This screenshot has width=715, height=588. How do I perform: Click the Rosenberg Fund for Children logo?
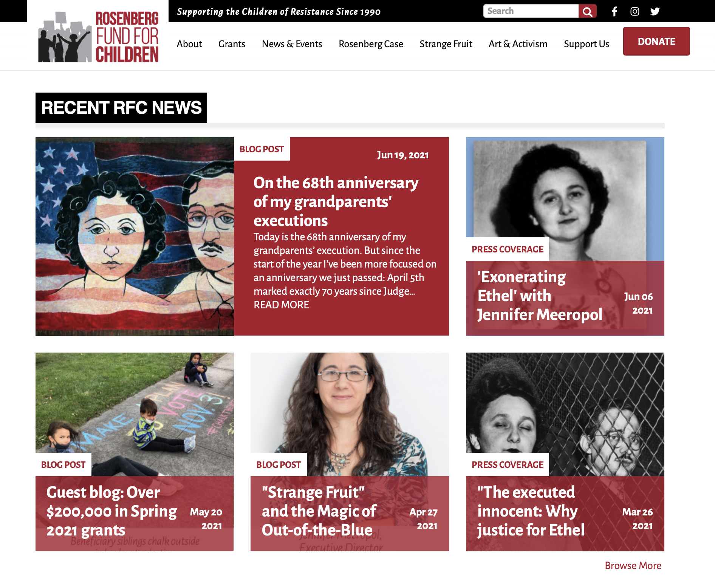point(98,37)
